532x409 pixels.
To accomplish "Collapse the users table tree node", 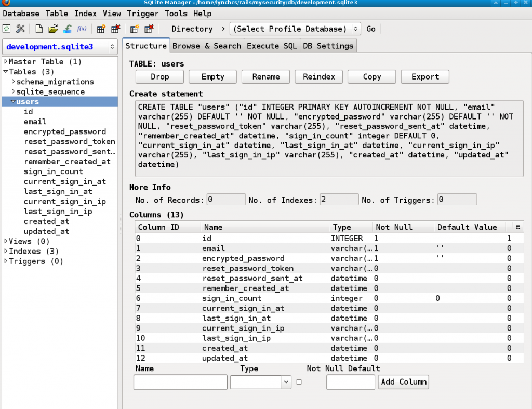I will pyautogui.click(x=13, y=102).
